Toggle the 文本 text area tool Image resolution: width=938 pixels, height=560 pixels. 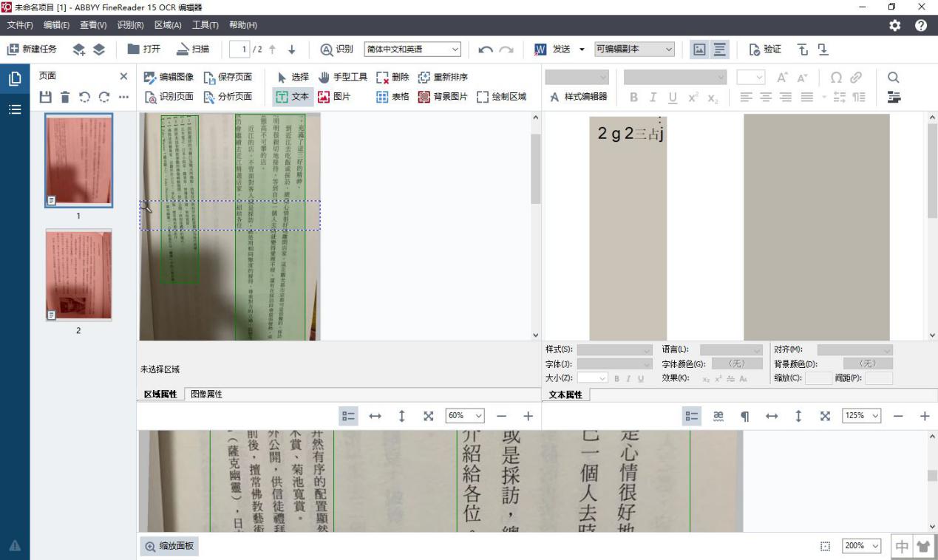(292, 96)
